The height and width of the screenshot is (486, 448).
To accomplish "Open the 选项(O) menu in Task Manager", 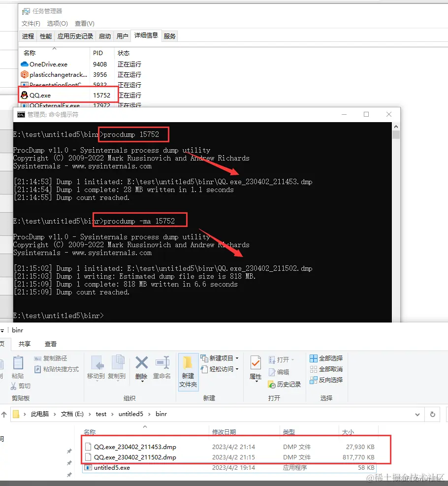I will click(x=57, y=24).
